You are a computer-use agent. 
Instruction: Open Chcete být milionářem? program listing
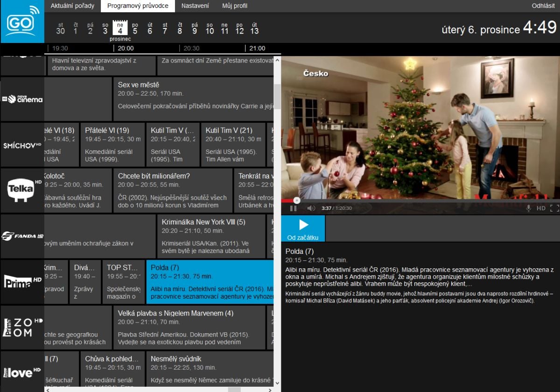[x=172, y=190]
